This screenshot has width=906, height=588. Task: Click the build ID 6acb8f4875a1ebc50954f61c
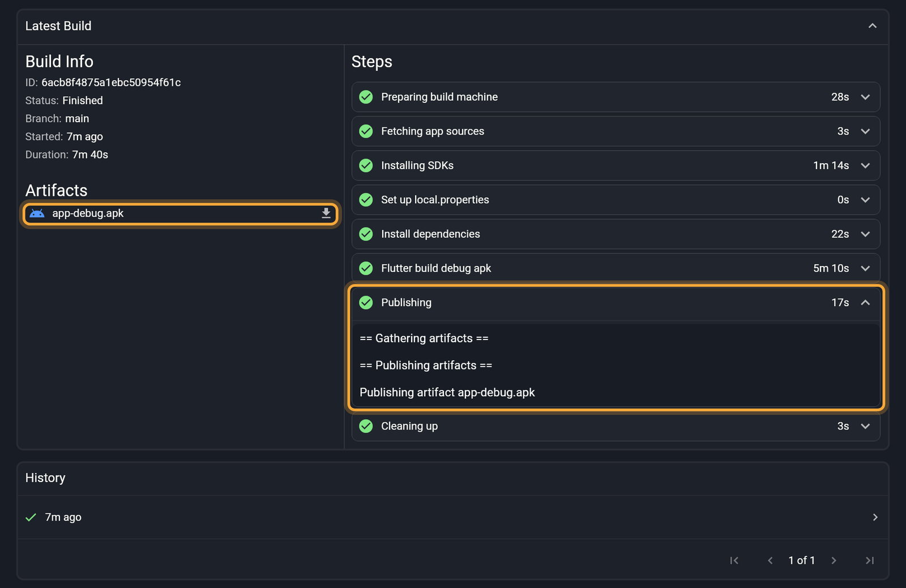coord(111,83)
